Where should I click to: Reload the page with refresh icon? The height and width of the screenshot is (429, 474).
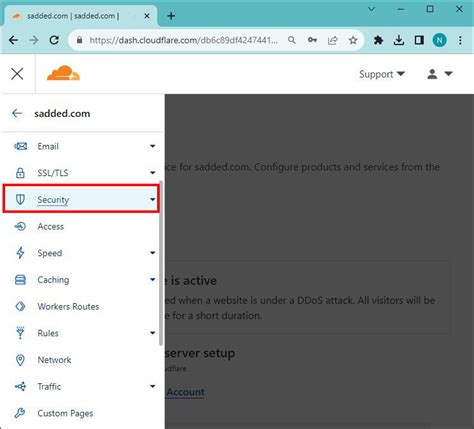(x=54, y=40)
